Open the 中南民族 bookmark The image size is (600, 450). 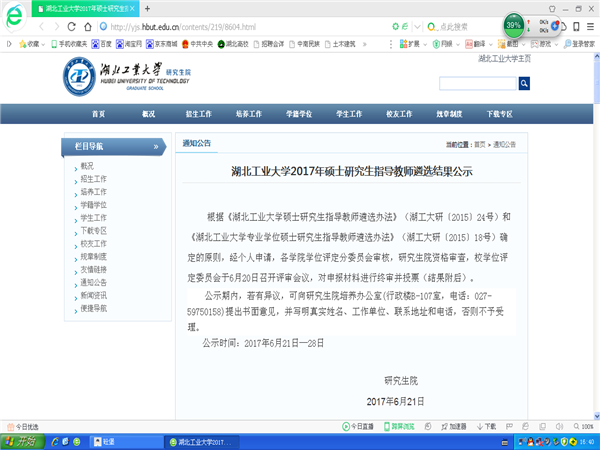(304, 44)
